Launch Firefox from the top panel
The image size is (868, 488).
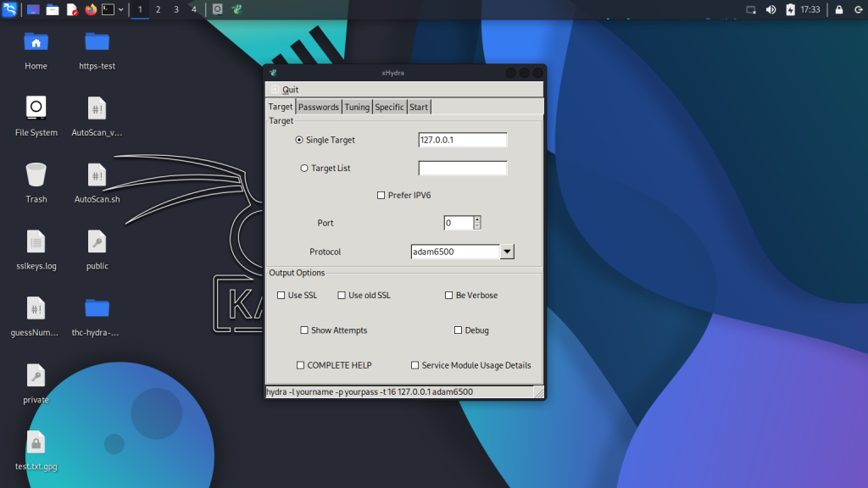point(91,9)
